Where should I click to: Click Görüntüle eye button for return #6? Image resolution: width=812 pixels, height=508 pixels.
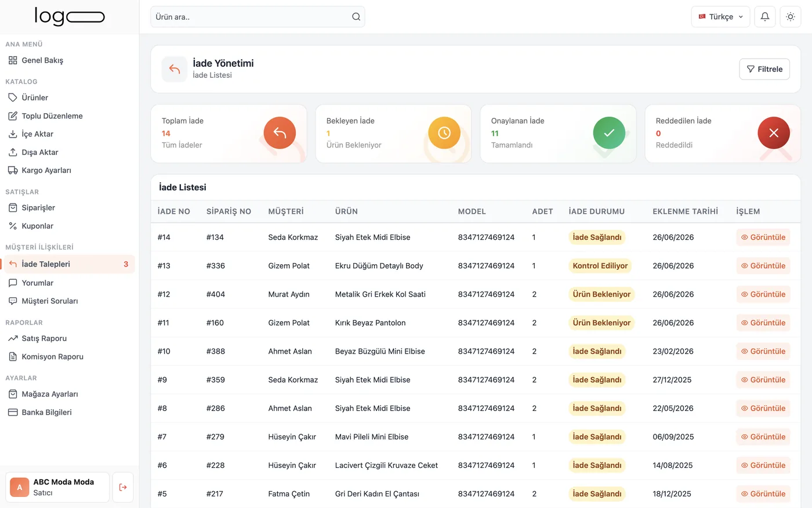click(x=763, y=465)
